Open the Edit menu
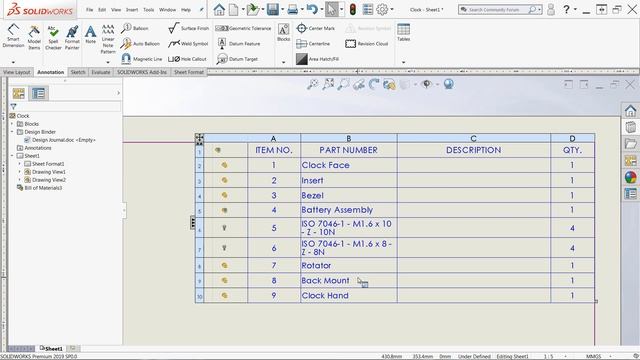 tap(102, 9)
